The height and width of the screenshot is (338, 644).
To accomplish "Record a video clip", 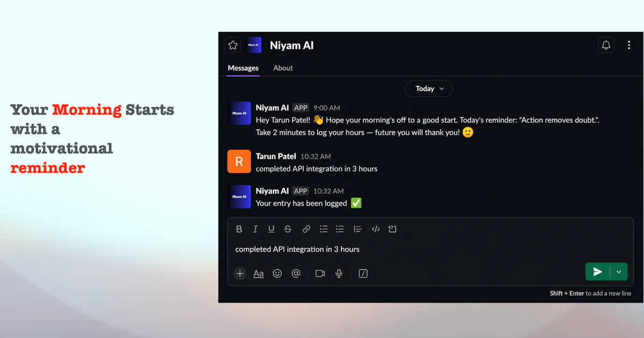I will pyautogui.click(x=320, y=273).
